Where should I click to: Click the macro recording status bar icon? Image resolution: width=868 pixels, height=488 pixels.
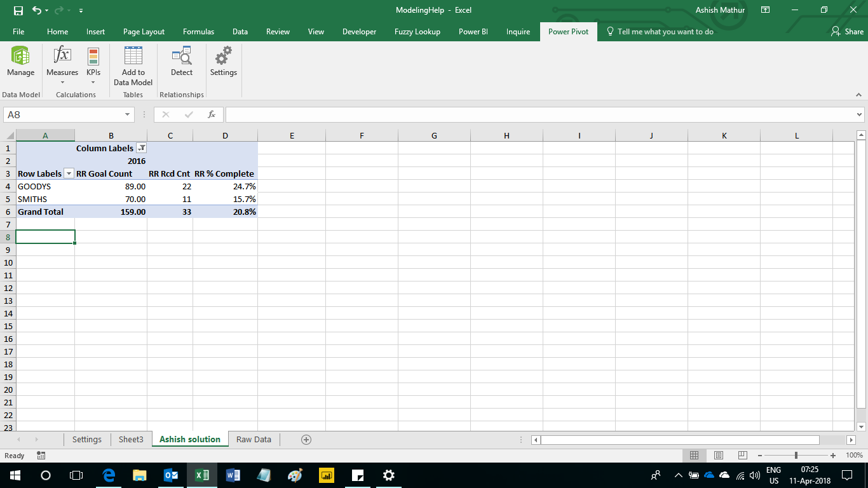coord(41,456)
